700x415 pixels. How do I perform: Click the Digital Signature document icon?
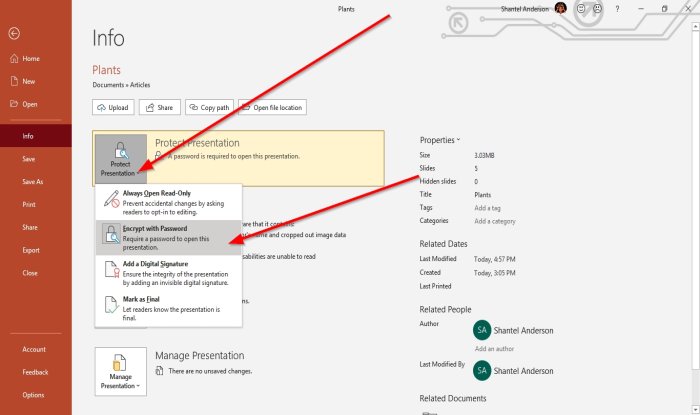pyautogui.click(x=112, y=269)
